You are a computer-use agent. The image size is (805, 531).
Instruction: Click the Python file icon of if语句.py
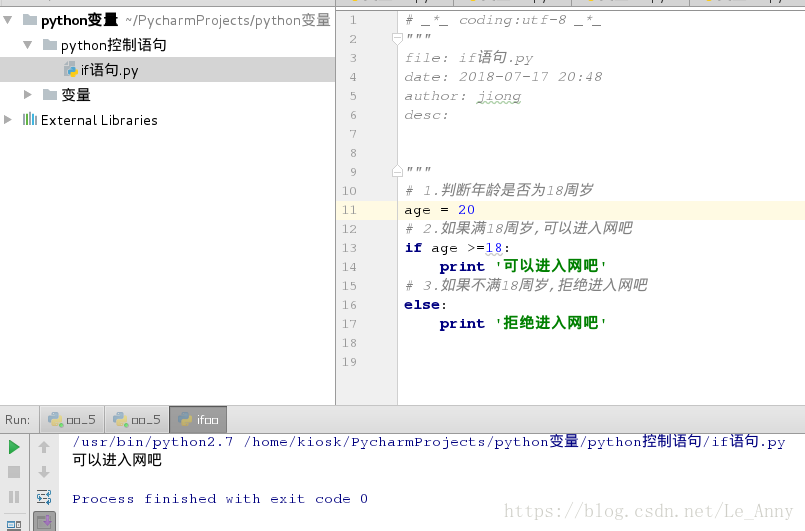coord(70,69)
